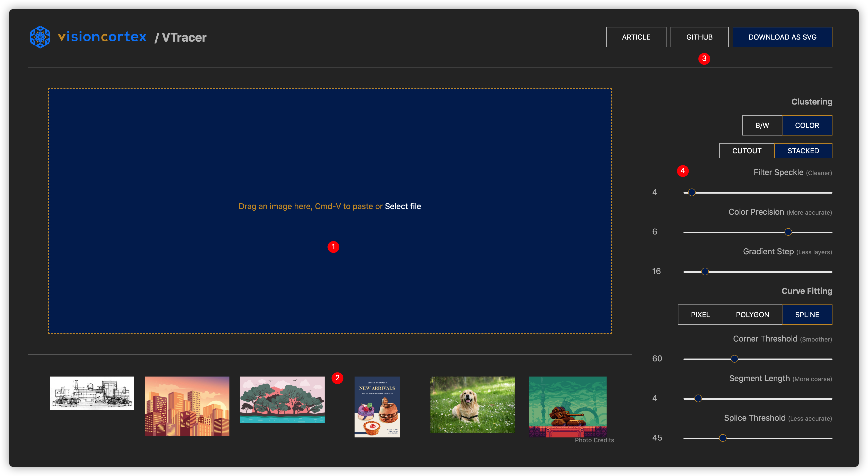Set curve fitting to POLYGON
Viewport: 868px width, 476px height.
point(752,315)
